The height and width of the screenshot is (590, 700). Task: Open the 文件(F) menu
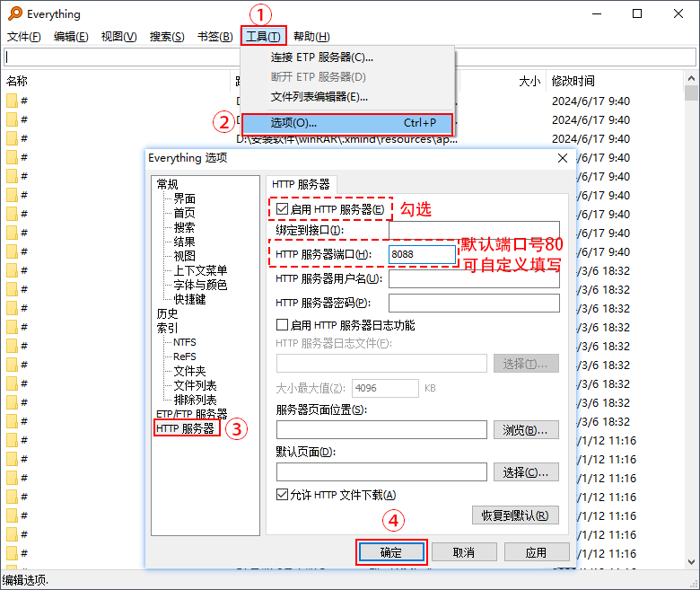(24, 37)
